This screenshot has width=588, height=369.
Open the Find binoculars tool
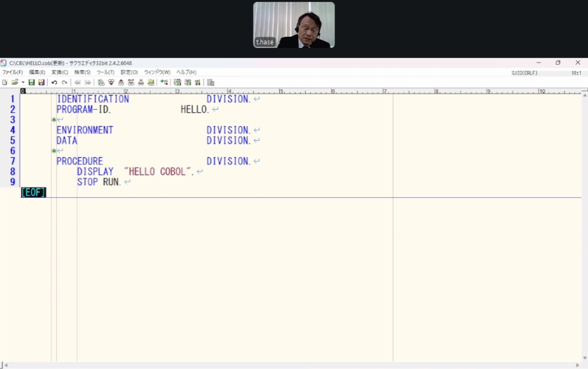(x=101, y=82)
